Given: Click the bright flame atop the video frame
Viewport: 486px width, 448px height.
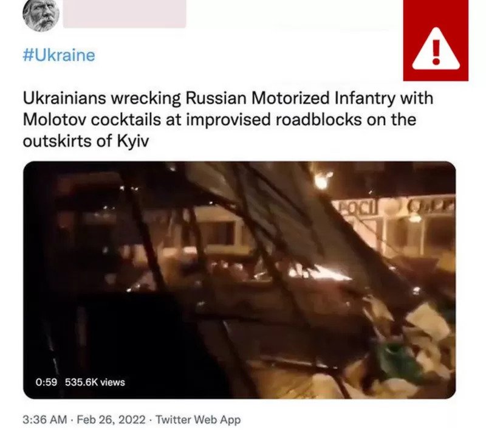Looking at the screenshot, I should [x=323, y=181].
